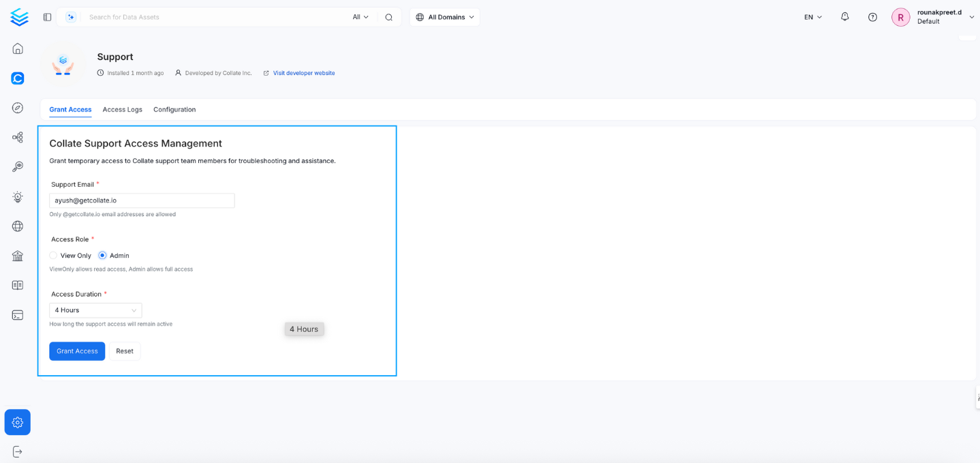This screenshot has height=463, width=980.
Task: Open the Lineage nodes icon in sidebar
Action: (17, 137)
